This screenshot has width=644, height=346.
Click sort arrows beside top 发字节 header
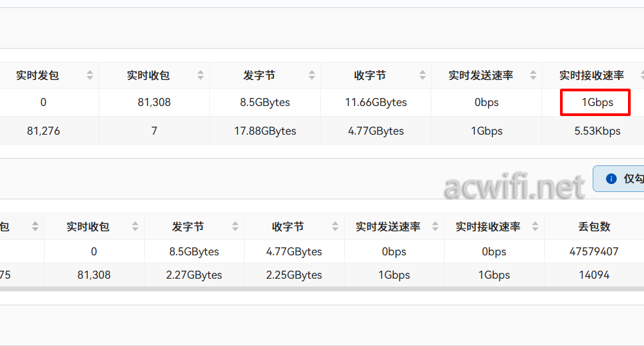click(312, 75)
